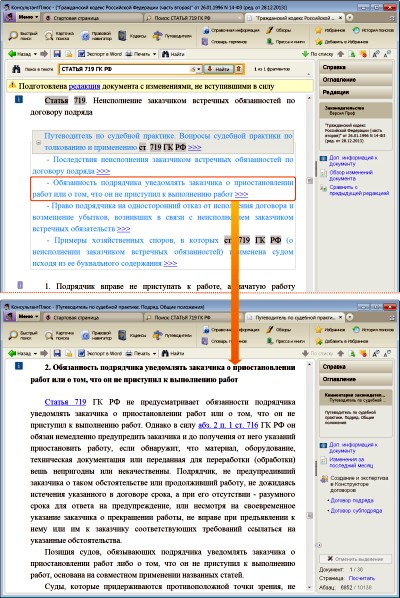Go Назад in the upper window
The height and width of the screenshot is (598, 400).
(x=19, y=54)
